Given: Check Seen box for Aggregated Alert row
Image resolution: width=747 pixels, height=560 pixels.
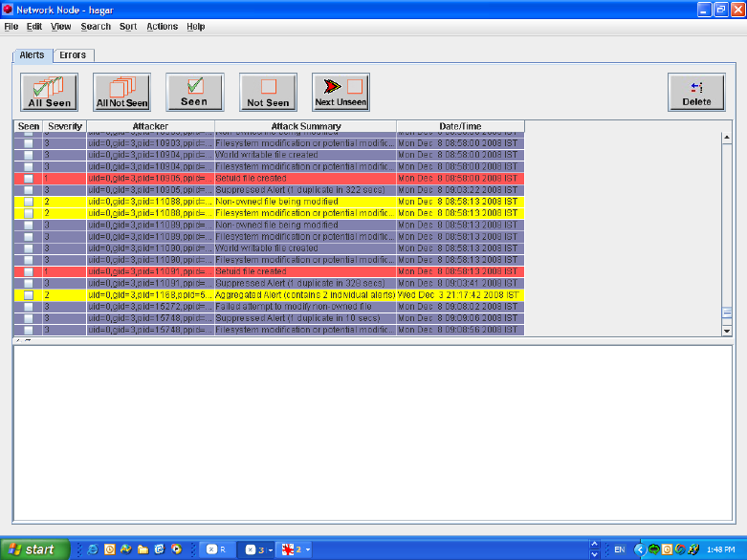Looking at the screenshot, I should tap(29, 295).
